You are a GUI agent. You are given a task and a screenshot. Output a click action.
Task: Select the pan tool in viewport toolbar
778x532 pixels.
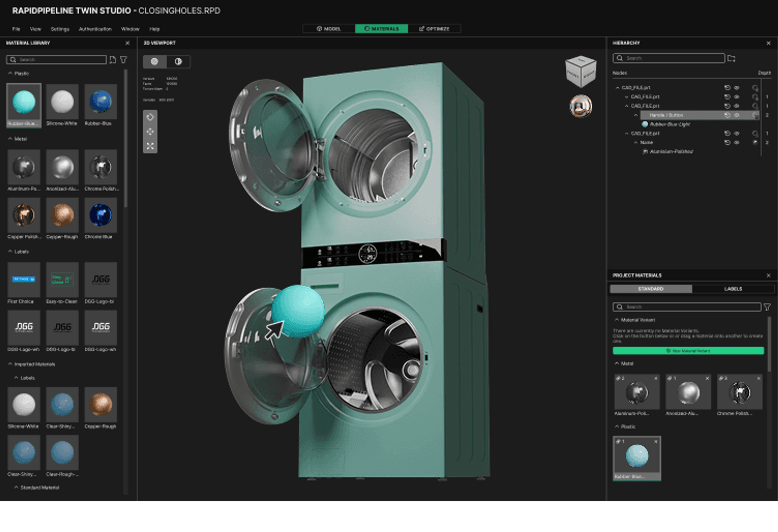(150, 132)
